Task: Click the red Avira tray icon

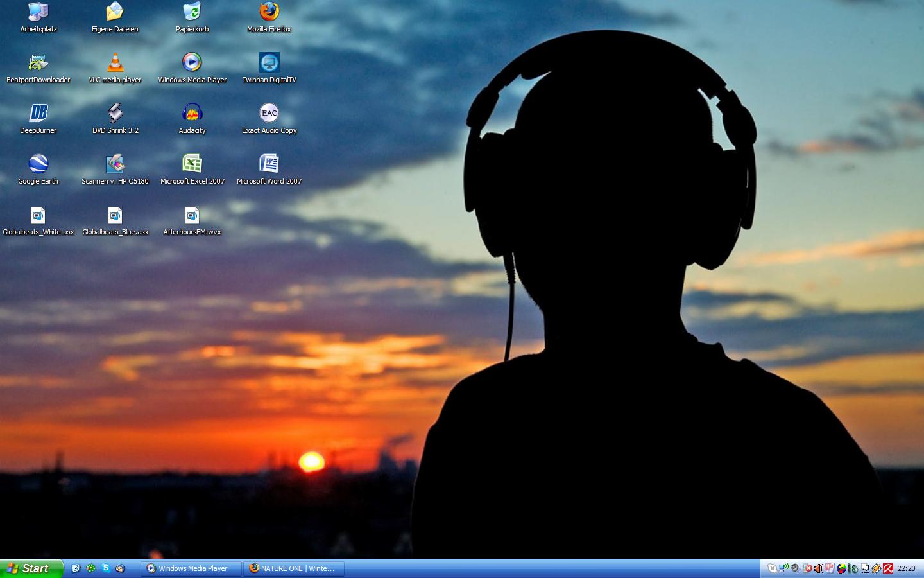Action: click(888, 568)
